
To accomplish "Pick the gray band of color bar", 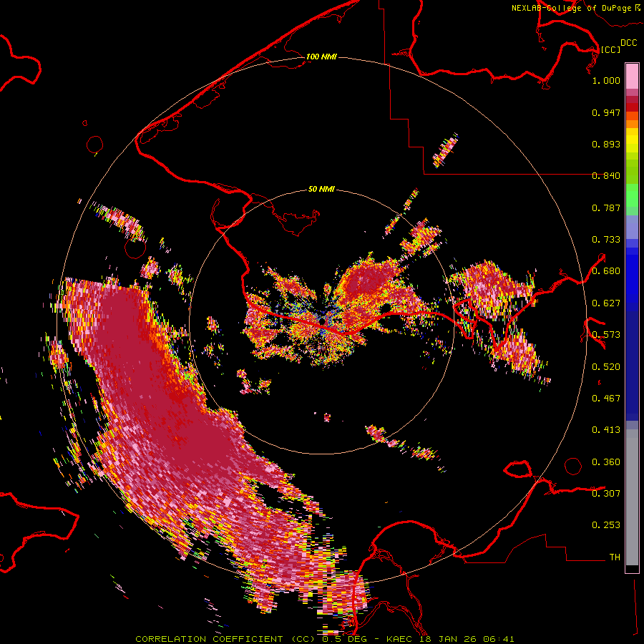I will coord(632,497).
